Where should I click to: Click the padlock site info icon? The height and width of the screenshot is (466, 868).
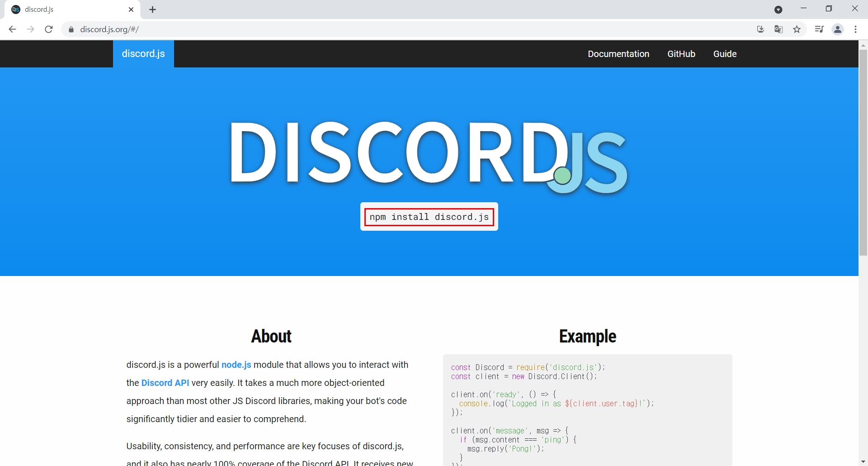[71, 29]
